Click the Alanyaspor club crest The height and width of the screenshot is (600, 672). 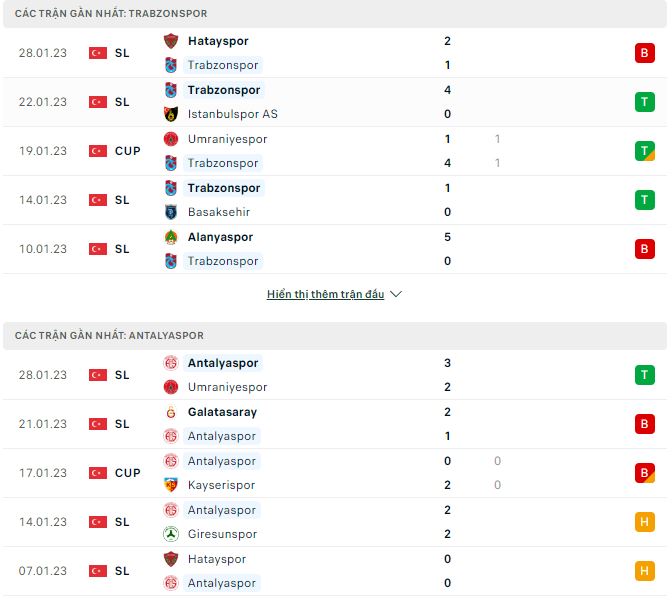pyautogui.click(x=170, y=237)
